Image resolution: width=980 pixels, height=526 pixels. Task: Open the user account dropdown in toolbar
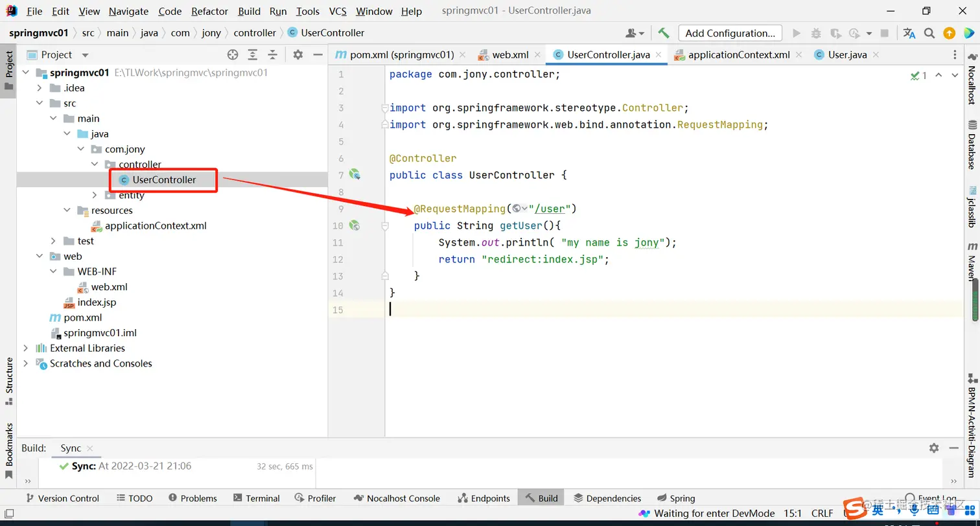pos(635,33)
